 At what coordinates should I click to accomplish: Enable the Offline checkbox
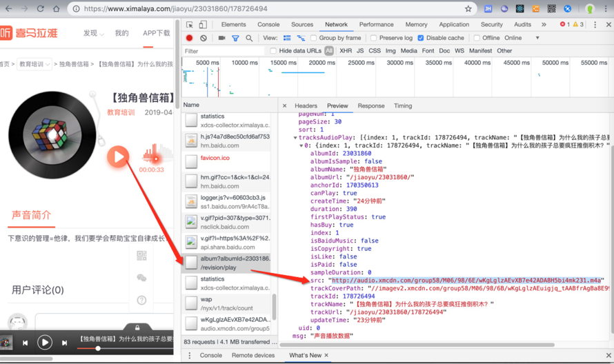(x=477, y=38)
